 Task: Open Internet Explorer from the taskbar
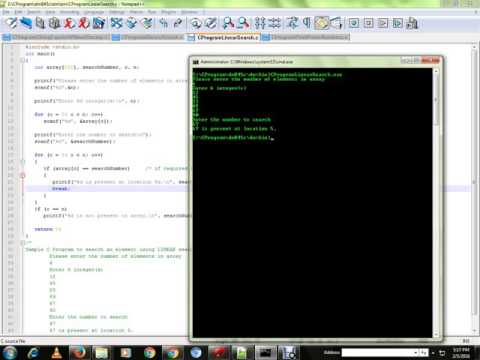click(33, 352)
